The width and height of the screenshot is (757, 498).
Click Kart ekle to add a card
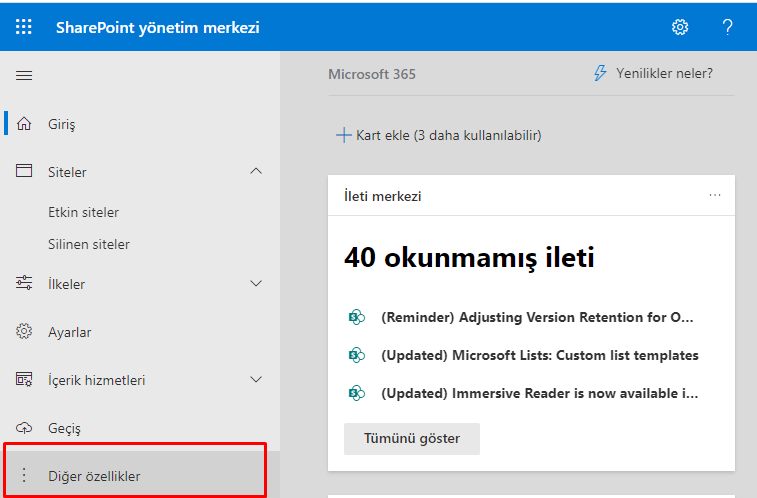tap(438, 135)
